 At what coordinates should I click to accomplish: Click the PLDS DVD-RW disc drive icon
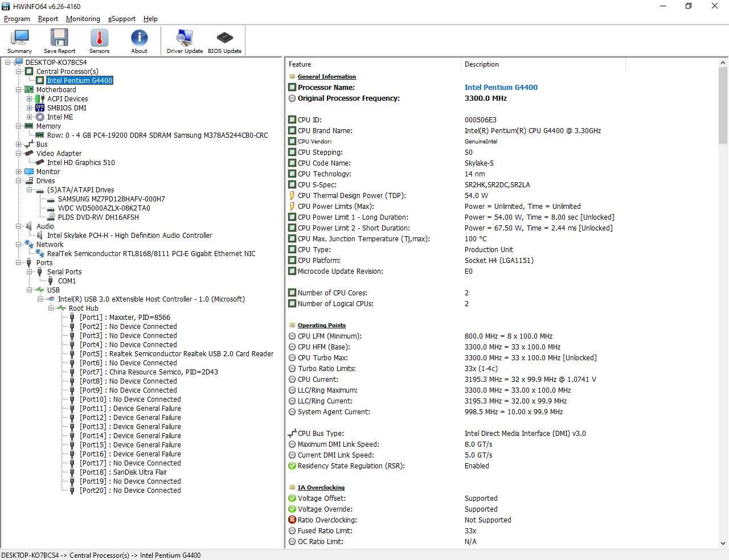[51, 217]
